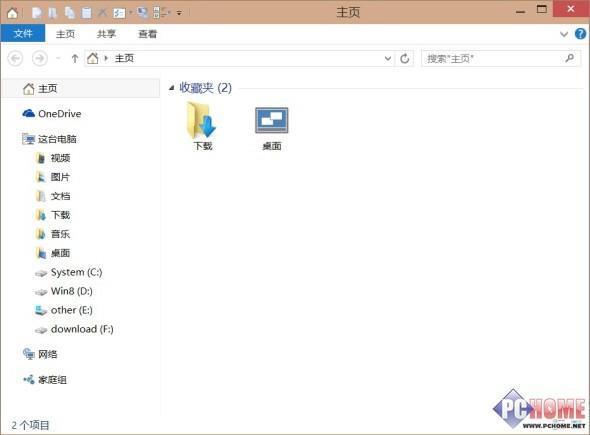
Task: Open the address bar history dropdown
Action: tap(388, 59)
